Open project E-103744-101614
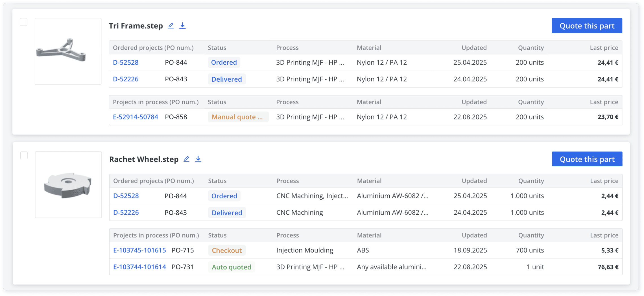644x296 pixels. [x=139, y=267]
